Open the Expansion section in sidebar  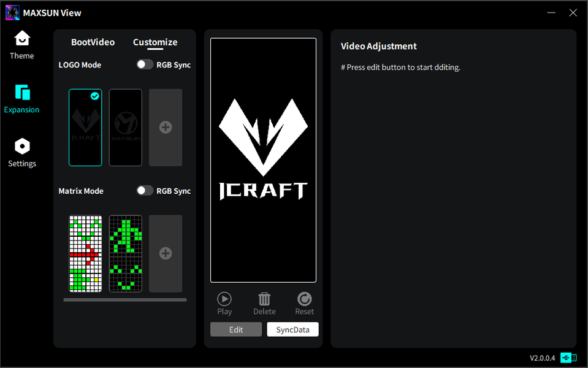[x=21, y=99]
